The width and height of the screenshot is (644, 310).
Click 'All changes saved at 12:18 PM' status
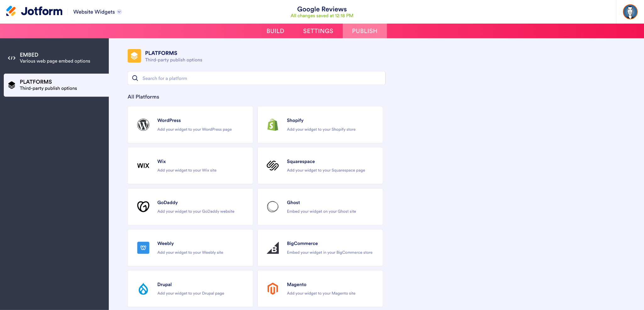coord(322,16)
